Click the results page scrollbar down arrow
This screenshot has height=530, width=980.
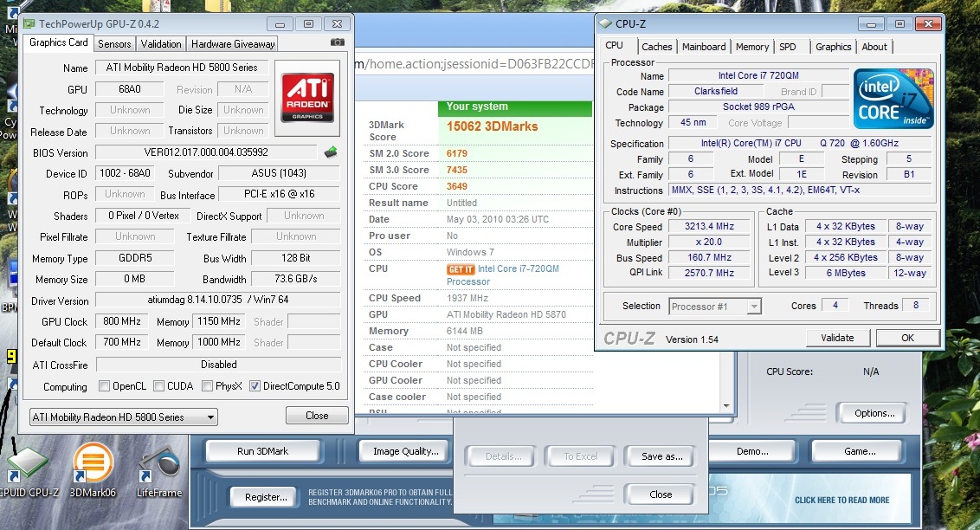[x=726, y=405]
